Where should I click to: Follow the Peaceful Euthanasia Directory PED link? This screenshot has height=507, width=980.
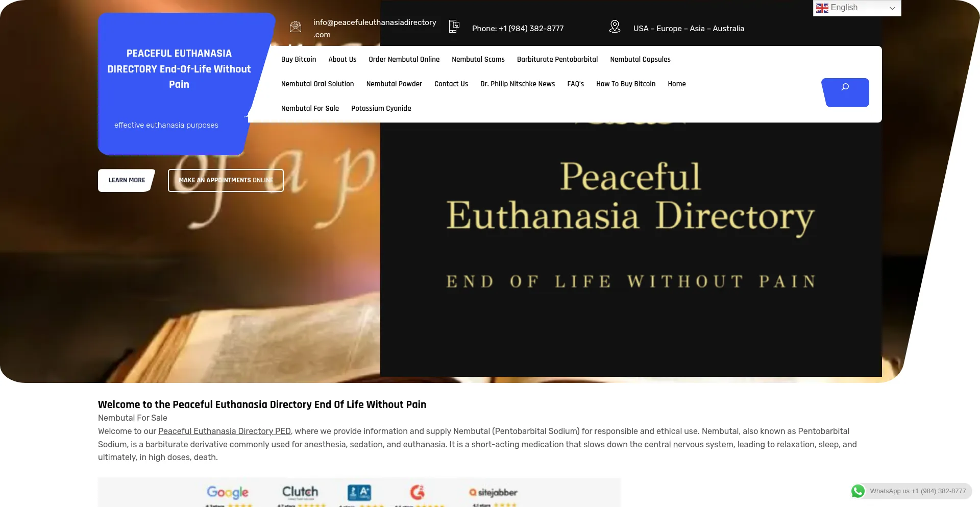(225, 431)
